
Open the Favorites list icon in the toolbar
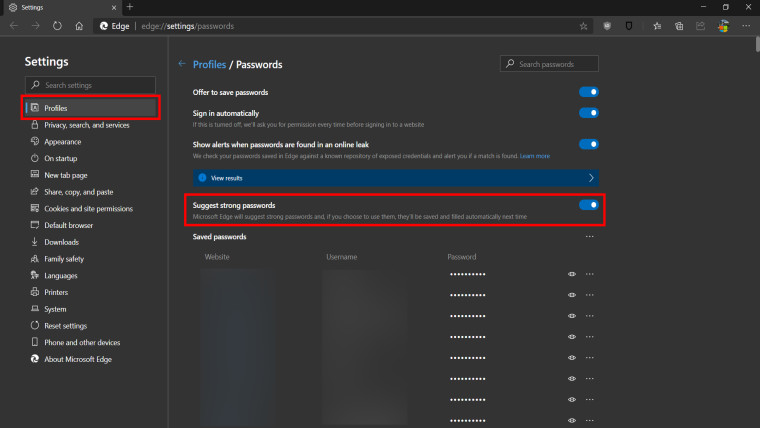click(x=657, y=26)
